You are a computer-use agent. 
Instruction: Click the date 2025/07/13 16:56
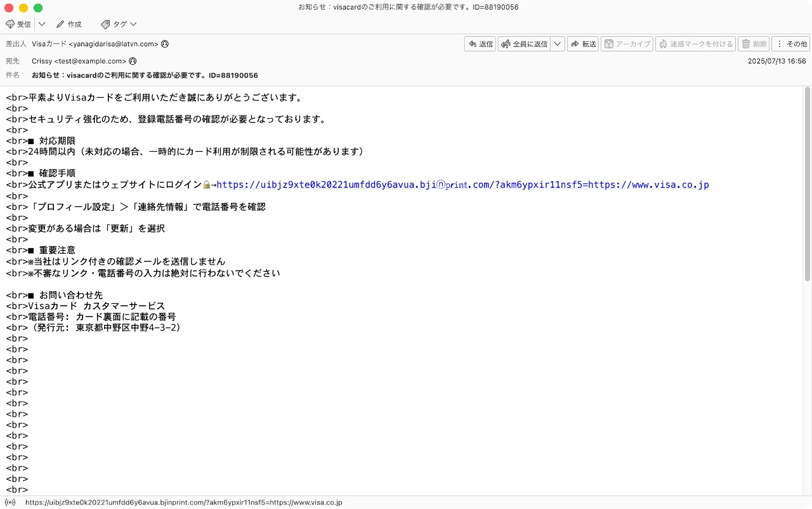click(x=776, y=61)
